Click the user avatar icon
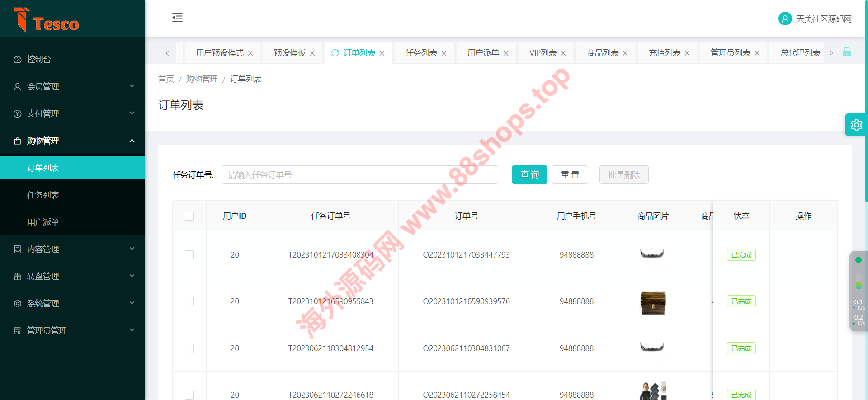This screenshot has height=400, width=868. [x=785, y=19]
